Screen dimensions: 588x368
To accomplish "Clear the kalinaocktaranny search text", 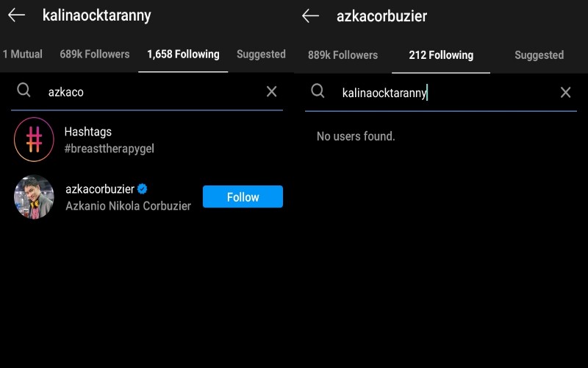I will tap(565, 92).
